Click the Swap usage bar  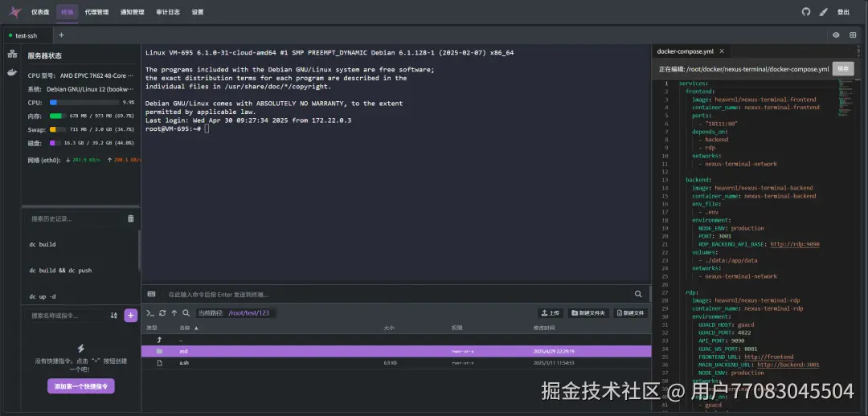[58, 129]
